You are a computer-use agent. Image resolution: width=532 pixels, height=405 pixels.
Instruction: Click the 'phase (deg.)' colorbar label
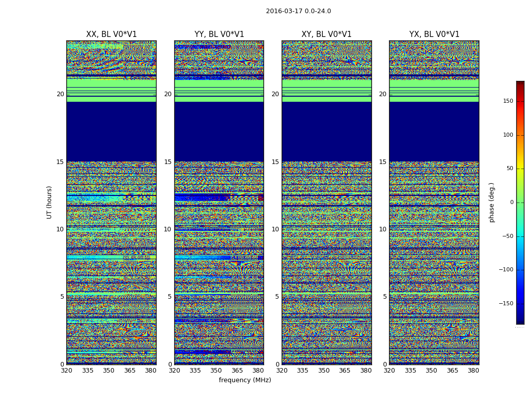(x=491, y=202)
